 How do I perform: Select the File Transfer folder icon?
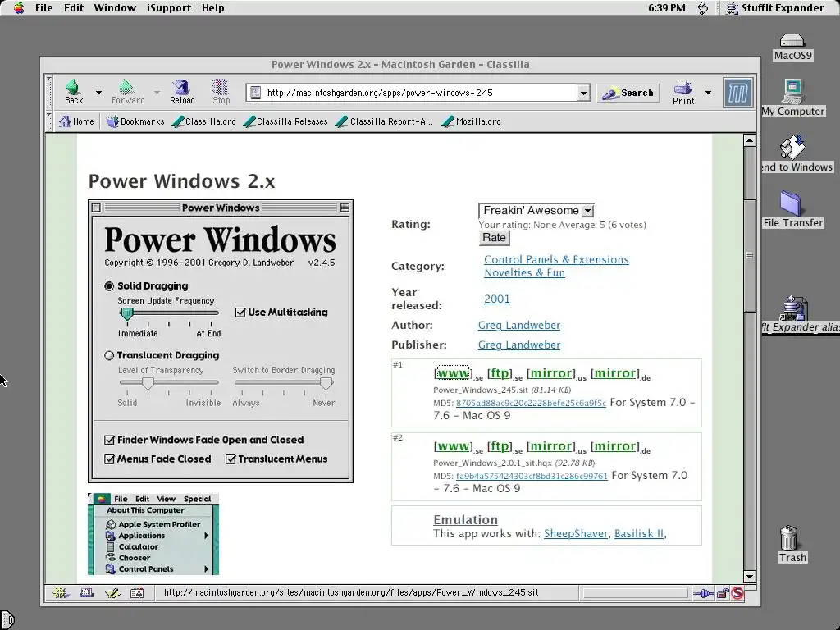pos(793,209)
